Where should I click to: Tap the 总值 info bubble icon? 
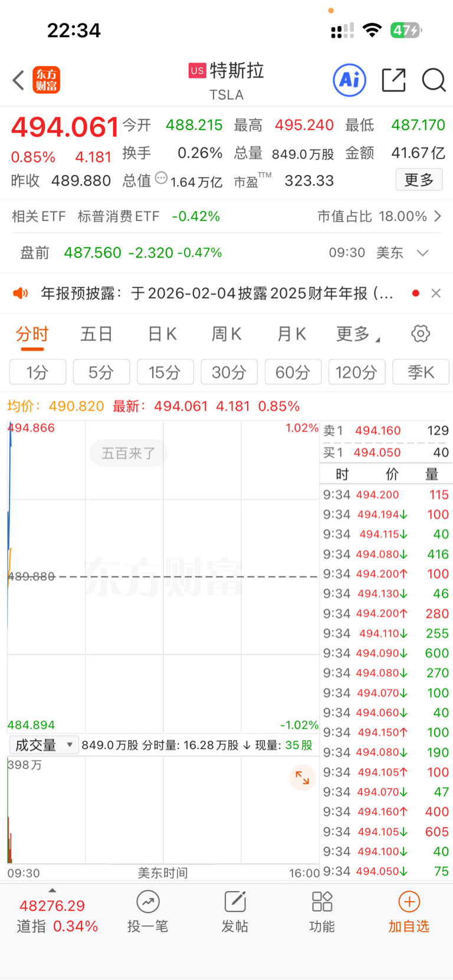(x=161, y=178)
